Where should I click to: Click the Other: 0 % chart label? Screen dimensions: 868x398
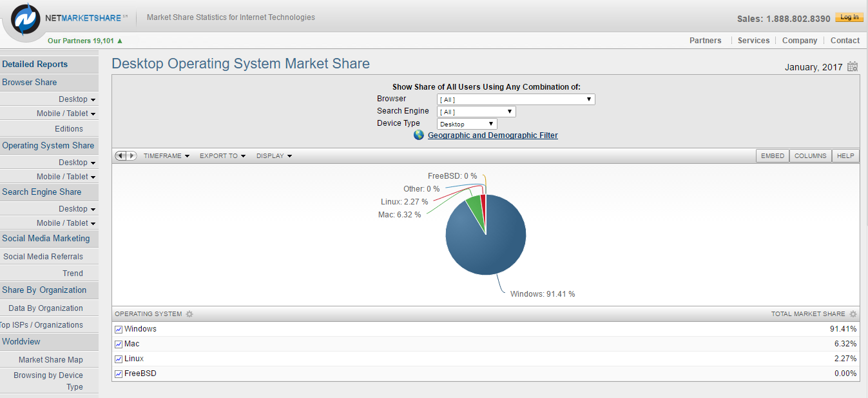[x=421, y=189]
